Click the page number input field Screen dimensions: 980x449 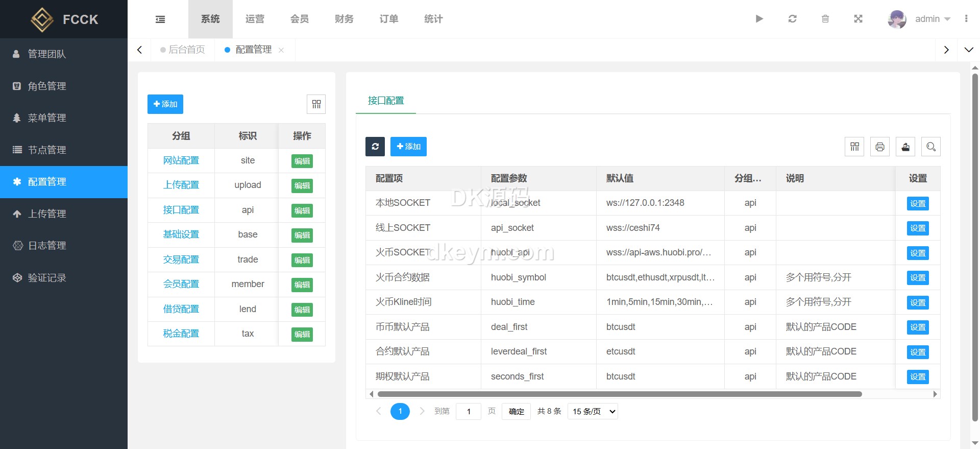pyautogui.click(x=469, y=412)
